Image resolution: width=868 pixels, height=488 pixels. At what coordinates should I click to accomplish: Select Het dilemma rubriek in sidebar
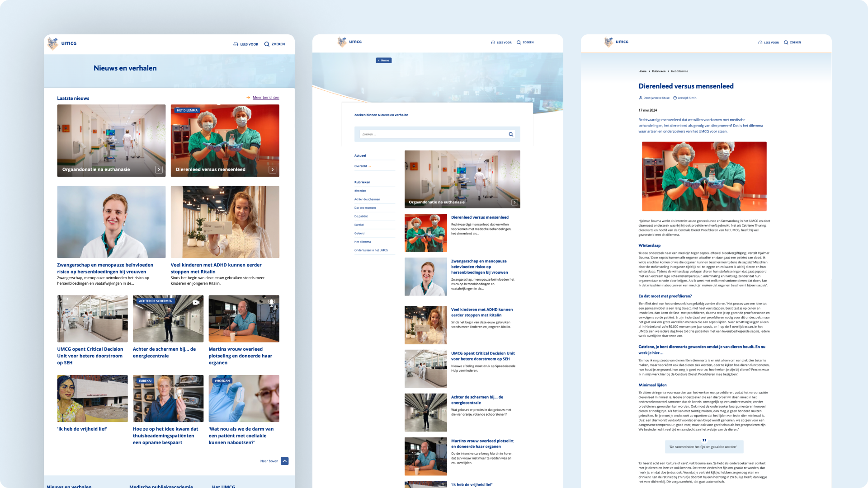click(363, 242)
